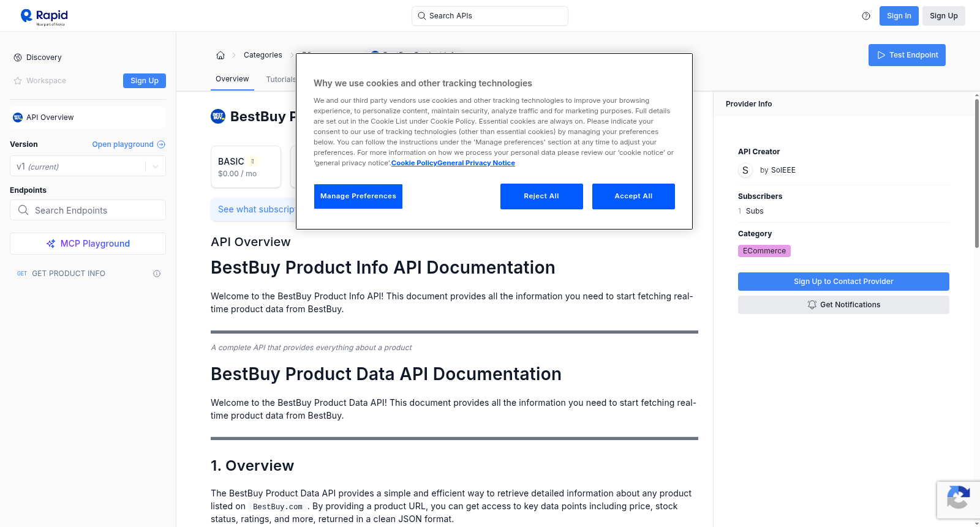
Task: Switch to the Overview tab
Action: coord(232,79)
